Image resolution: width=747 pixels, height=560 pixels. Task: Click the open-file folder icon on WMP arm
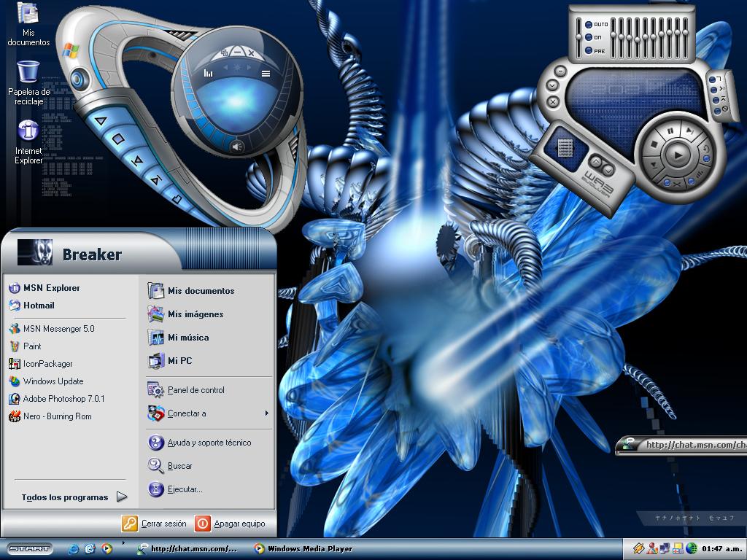pos(178,198)
